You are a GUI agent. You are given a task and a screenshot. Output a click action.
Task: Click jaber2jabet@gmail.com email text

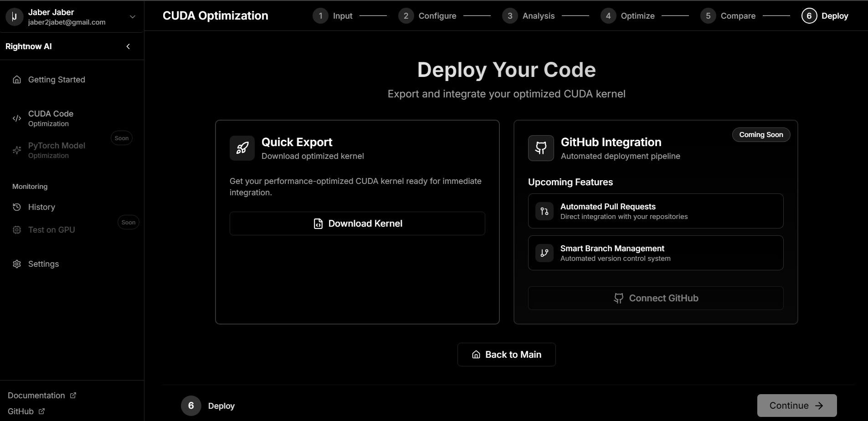click(67, 22)
